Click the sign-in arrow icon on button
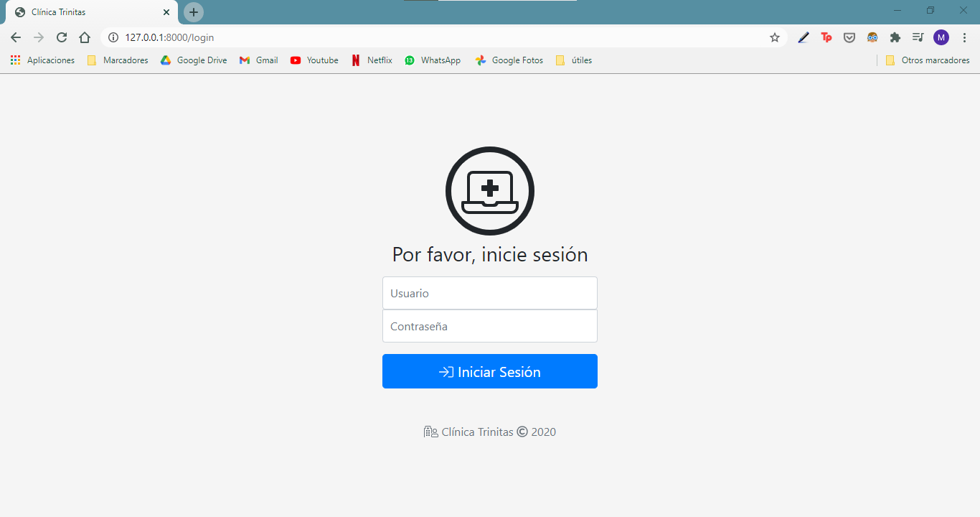 click(446, 372)
